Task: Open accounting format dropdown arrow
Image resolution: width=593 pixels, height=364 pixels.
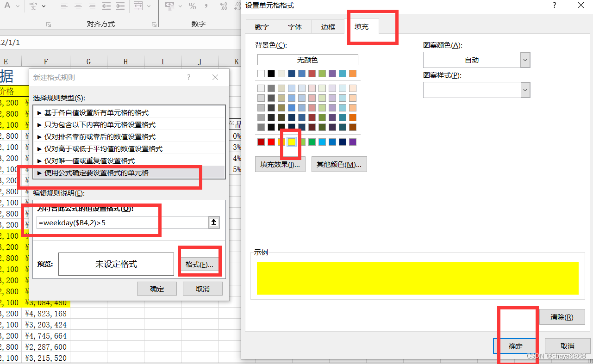Action: pyautogui.click(x=180, y=6)
